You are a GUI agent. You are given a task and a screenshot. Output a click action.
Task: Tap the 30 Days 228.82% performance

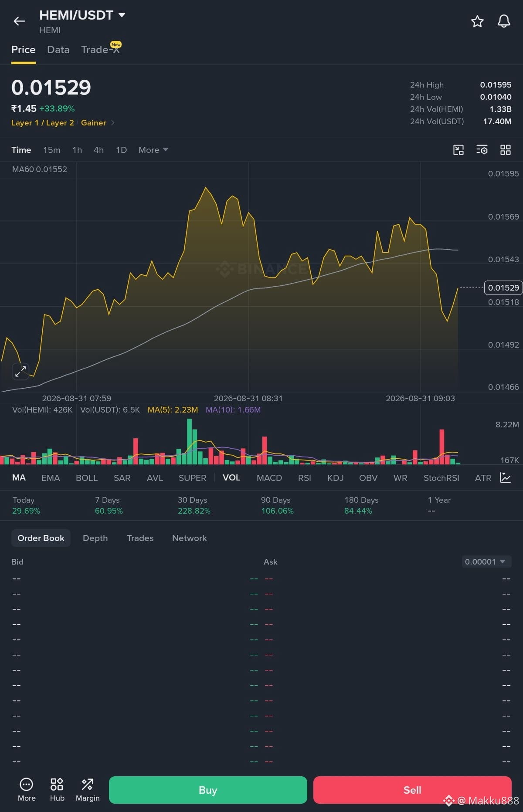194,505
